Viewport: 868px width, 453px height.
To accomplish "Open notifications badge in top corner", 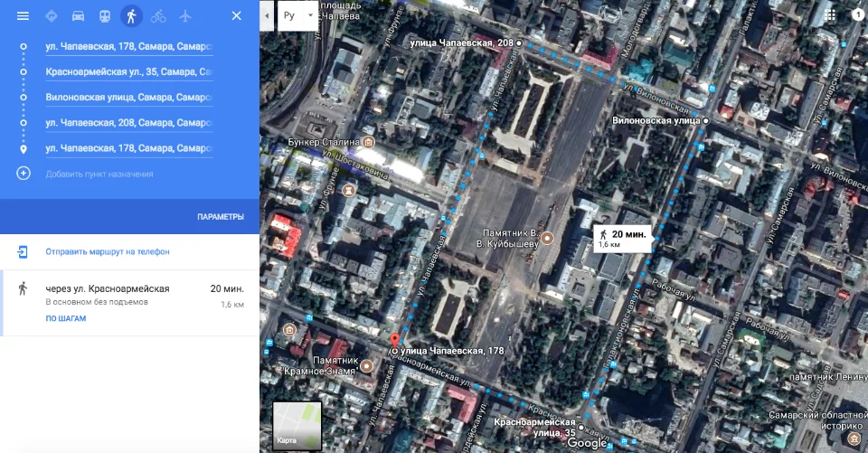I will click(859, 15).
